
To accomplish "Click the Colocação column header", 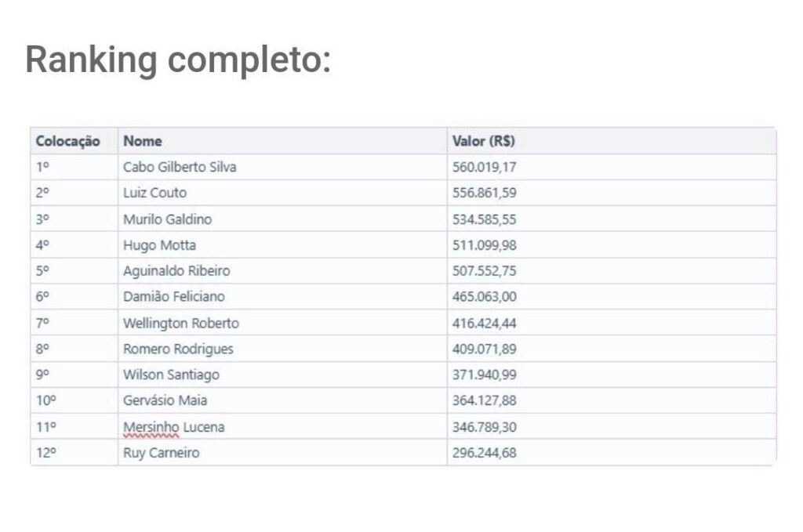I will pos(68,141).
